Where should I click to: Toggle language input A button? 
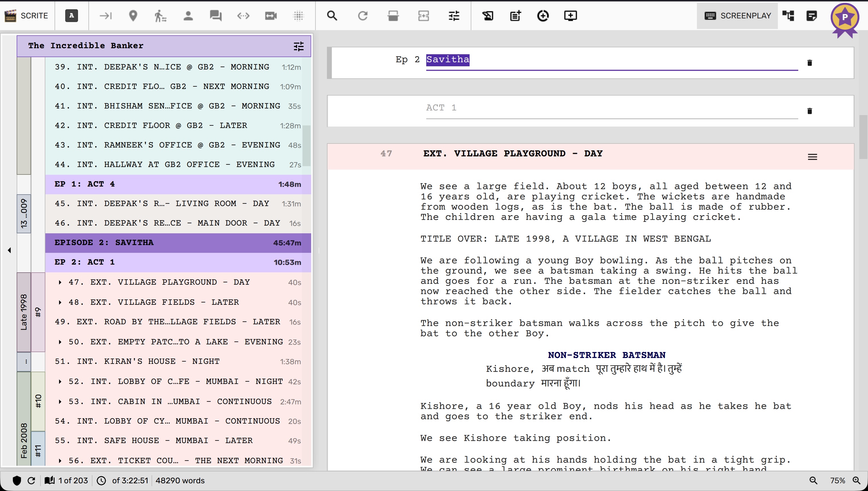71,15
